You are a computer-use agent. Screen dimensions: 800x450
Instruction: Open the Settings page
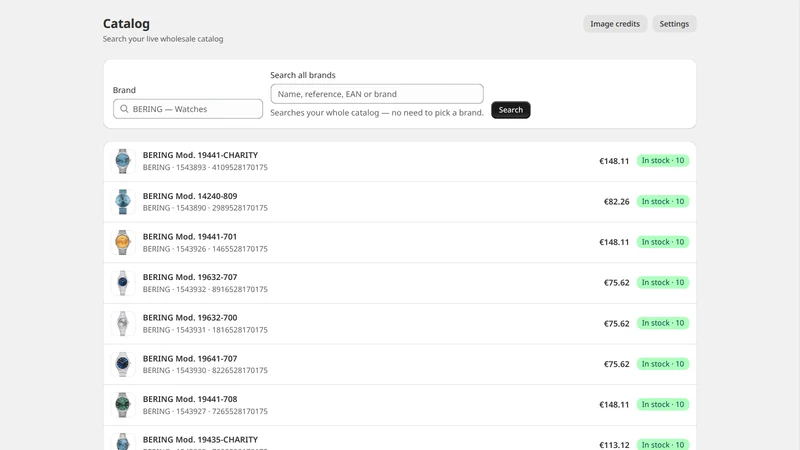(x=674, y=24)
